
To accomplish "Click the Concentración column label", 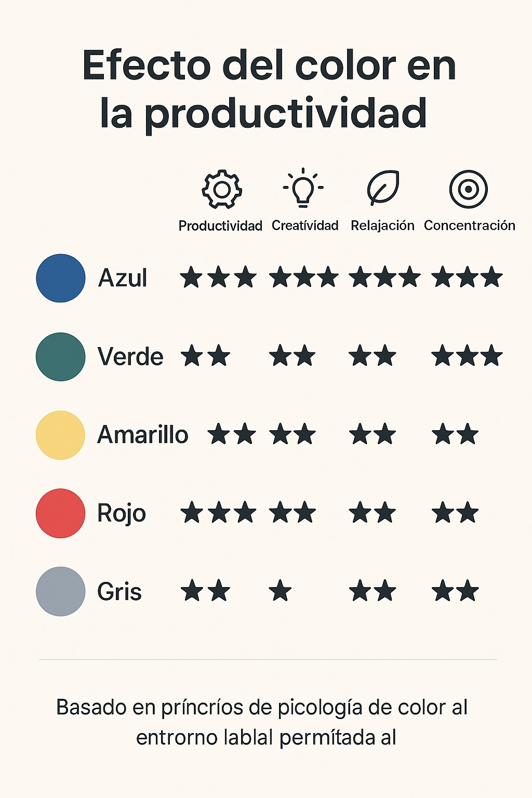I will [469, 225].
